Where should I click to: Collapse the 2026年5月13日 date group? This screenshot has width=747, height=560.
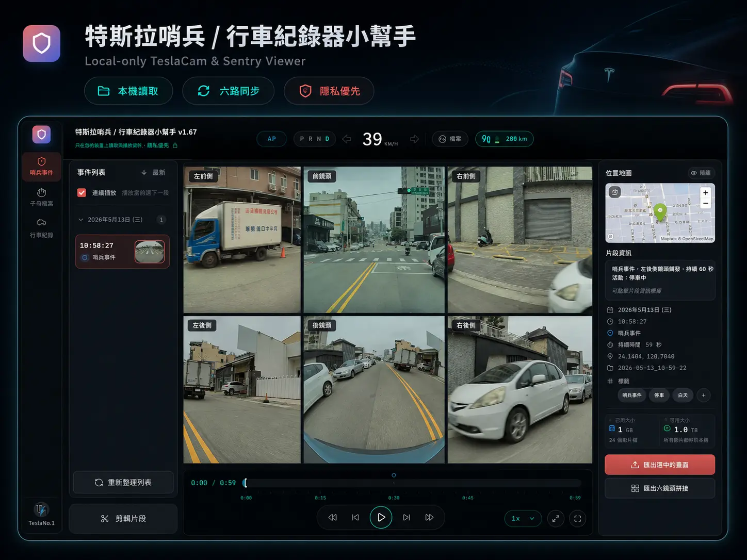(x=80, y=220)
